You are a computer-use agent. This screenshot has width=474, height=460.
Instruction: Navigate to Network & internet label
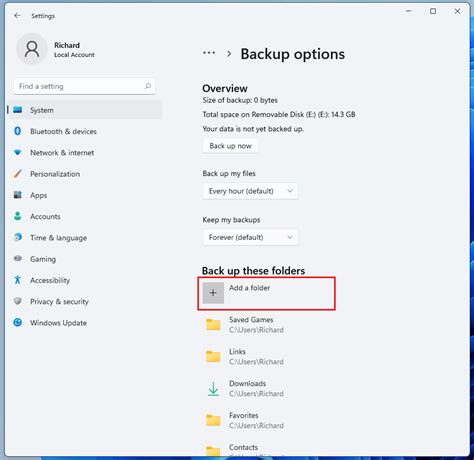click(62, 153)
